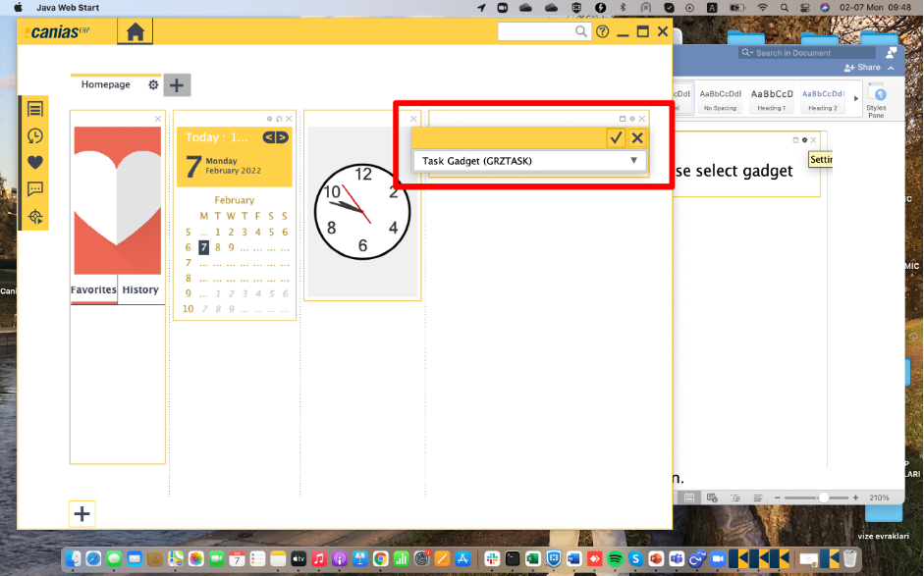The height and width of the screenshot is (576, 924).
Task: Confirm gadget selection with the checkmark
Action: [x=616, y=138]
